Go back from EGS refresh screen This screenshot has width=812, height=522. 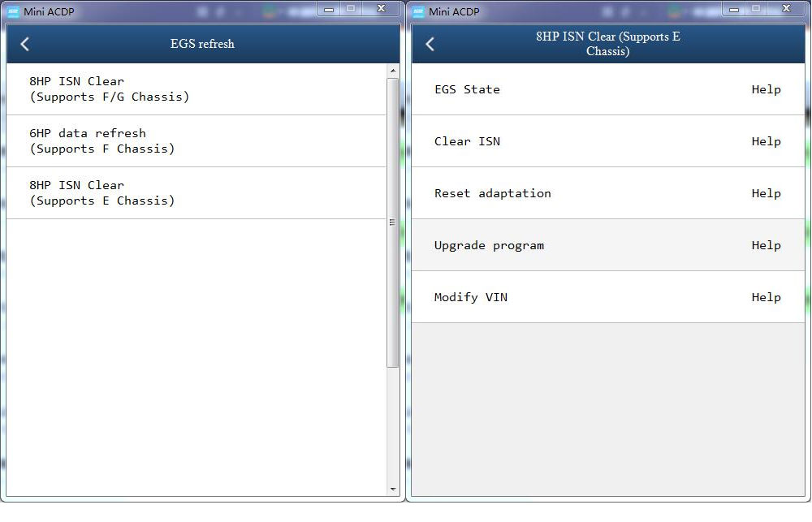pos(25,44)
